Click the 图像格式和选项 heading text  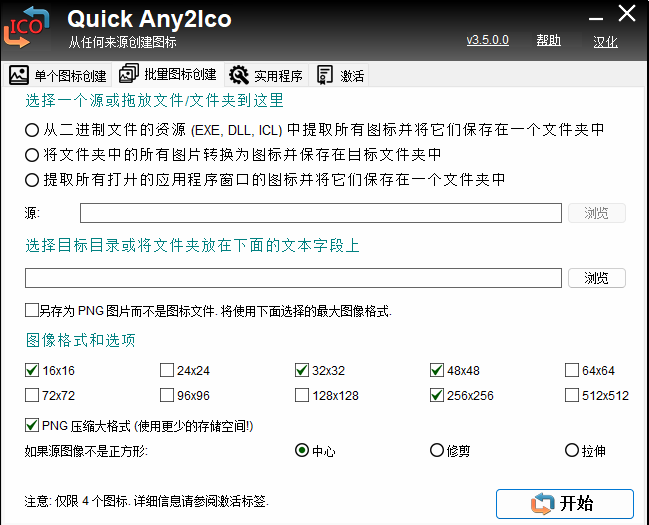(x=81, y=340)
